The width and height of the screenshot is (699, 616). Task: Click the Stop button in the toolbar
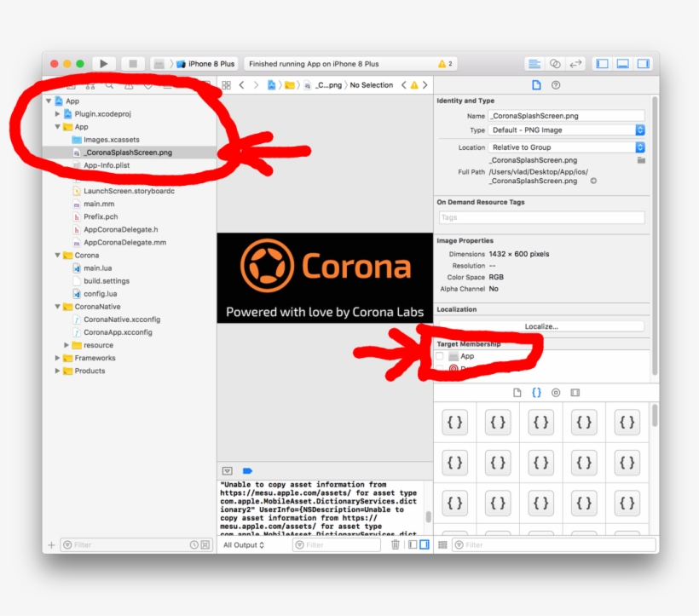coord(133,63)
